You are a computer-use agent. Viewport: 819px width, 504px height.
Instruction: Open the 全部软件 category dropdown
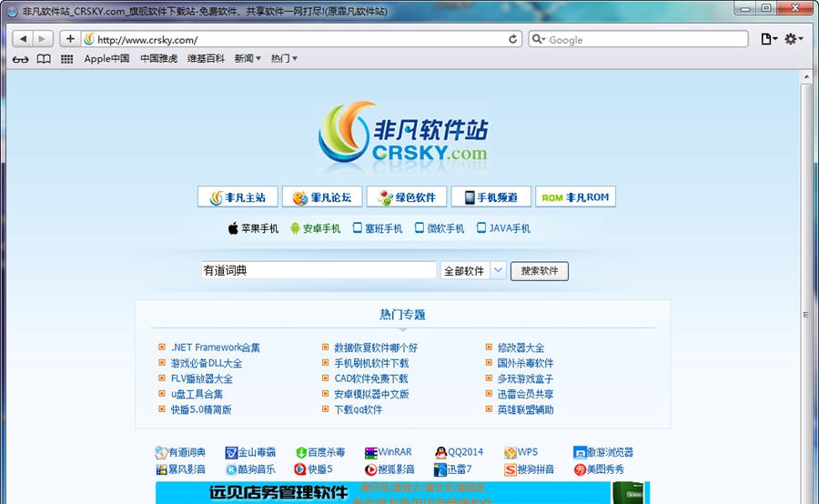473,270
